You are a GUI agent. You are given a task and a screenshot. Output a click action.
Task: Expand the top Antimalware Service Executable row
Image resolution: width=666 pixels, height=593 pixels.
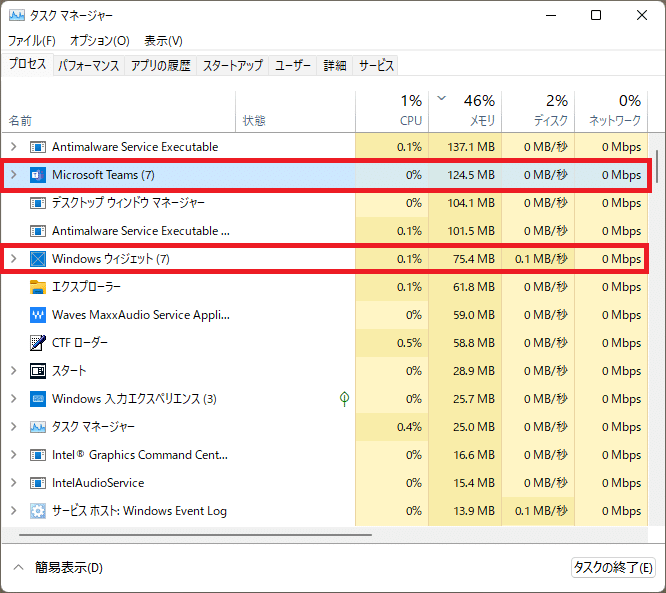(x=14, y=147)
